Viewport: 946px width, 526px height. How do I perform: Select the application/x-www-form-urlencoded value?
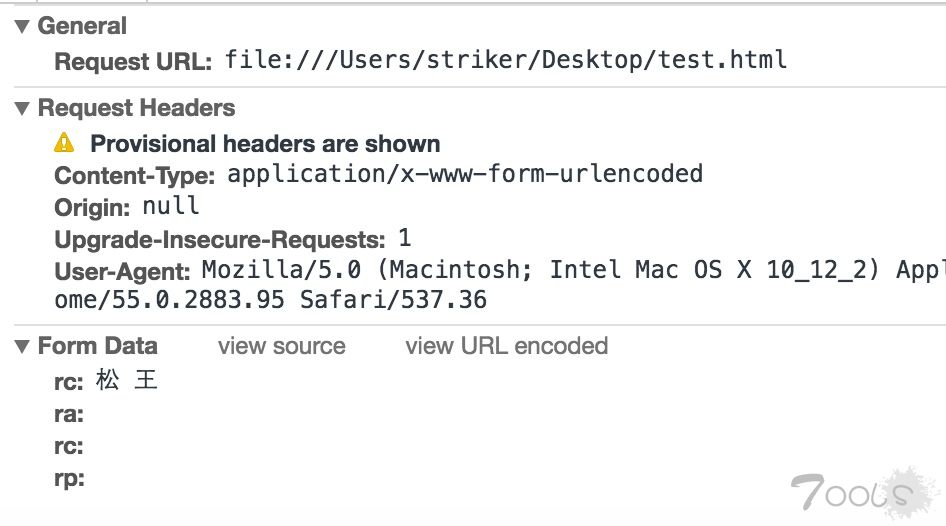[465, 174]
